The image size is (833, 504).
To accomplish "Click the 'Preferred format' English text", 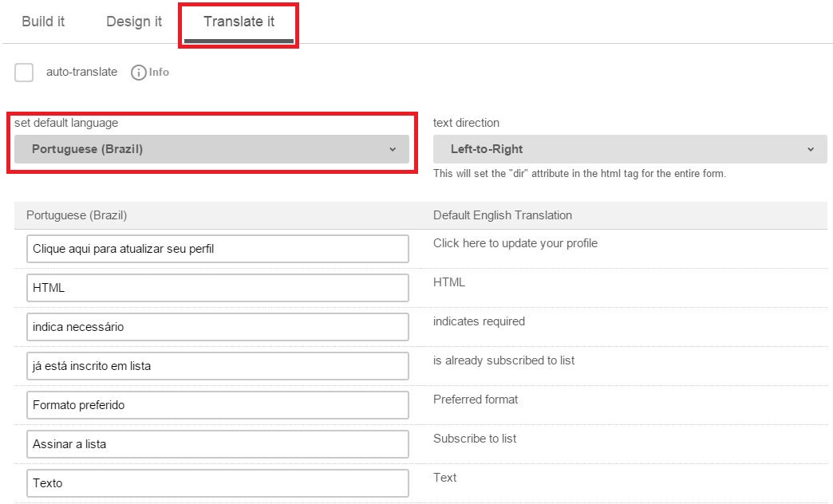I will click(476, 400).
